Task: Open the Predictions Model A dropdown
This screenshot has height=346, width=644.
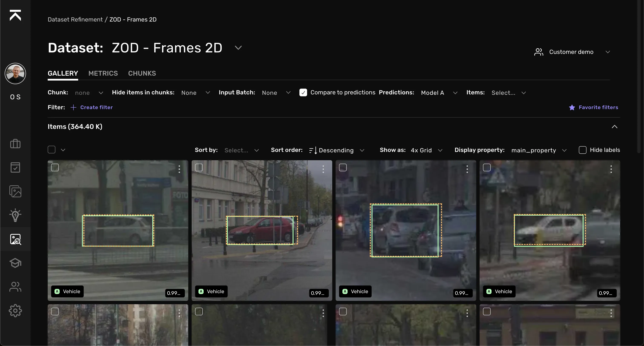Action: pos(439,93)
